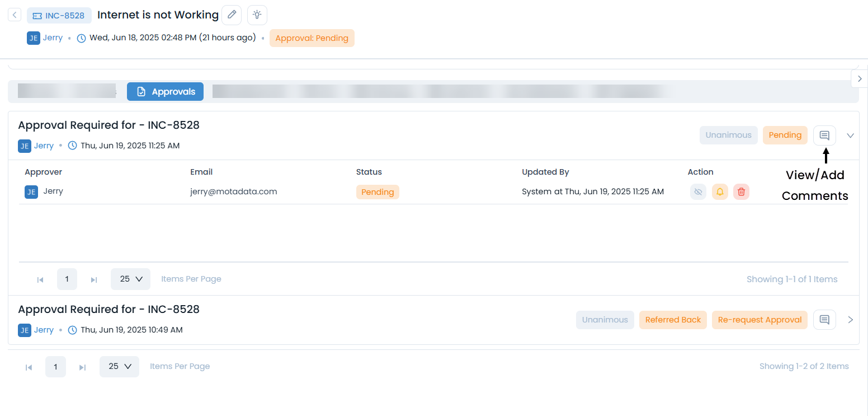This screenshot has width=868, height=416.
Task: Open the edit pencil to rename the ticket title
Action: pos(232,15)
